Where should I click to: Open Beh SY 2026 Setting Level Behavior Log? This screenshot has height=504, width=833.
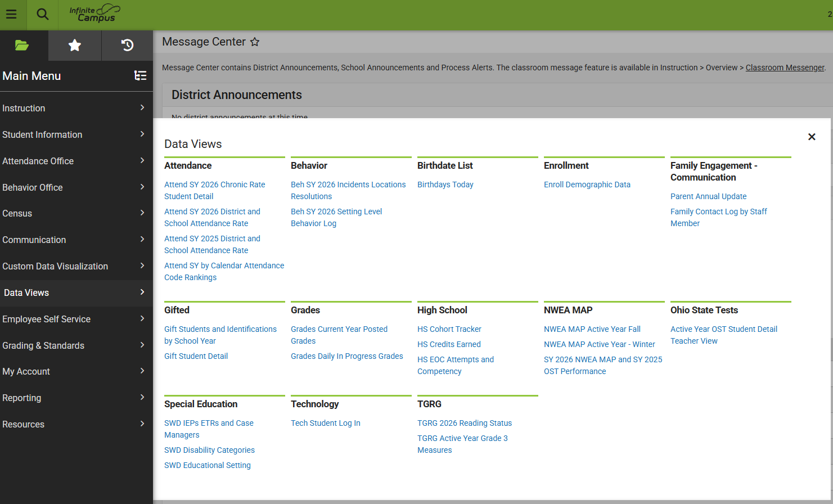336,217
